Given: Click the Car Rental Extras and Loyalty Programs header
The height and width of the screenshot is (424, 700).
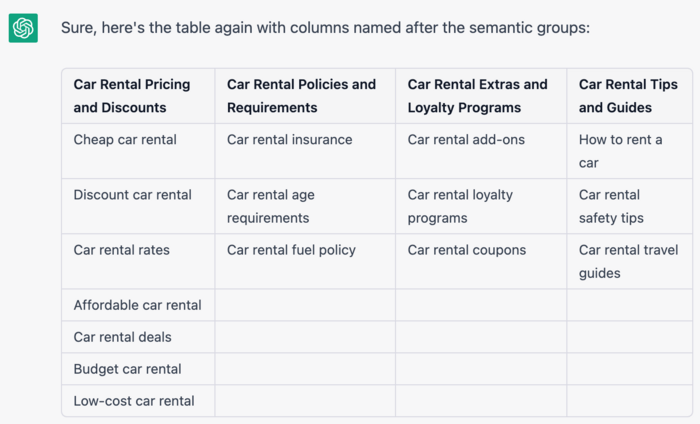Looking at the screenshot, I should coord(478,96).
